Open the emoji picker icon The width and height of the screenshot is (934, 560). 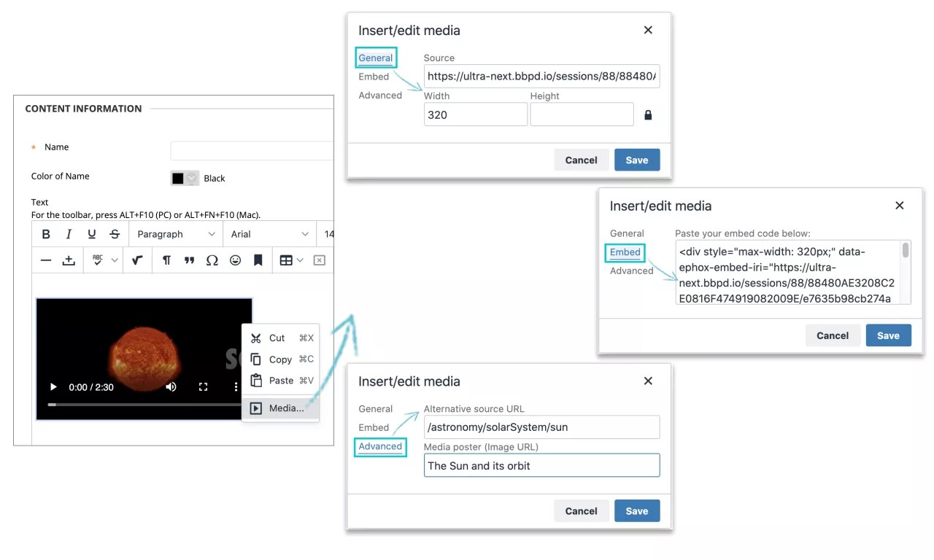click(x=235, y=260)
